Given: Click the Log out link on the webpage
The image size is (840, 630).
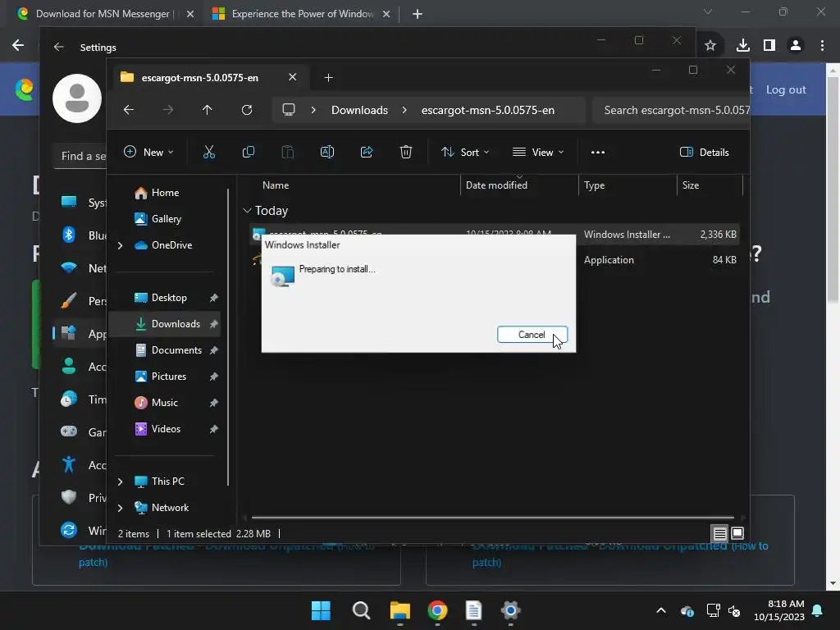Looking at the screenshot, I should coord(786,89).
